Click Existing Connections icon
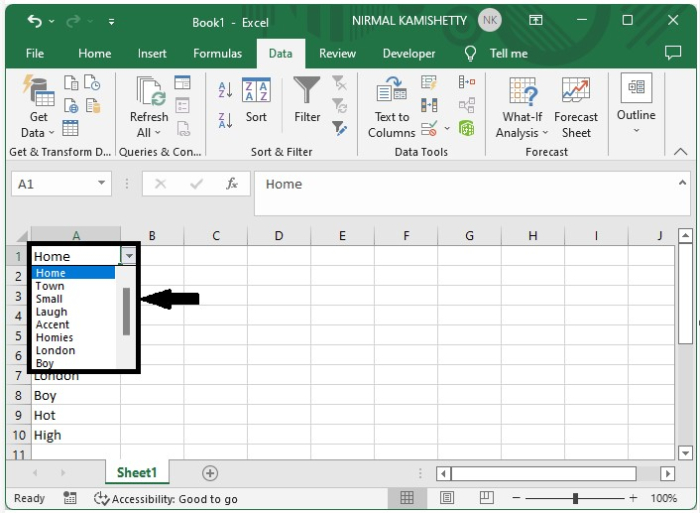Screen dimensions: 700x513 93,106
